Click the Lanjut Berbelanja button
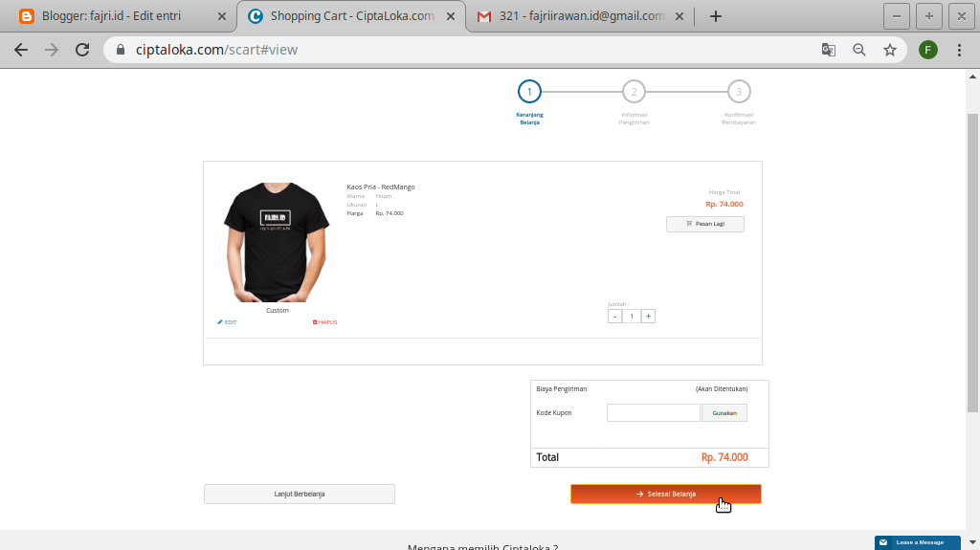This screenshot has width=980, height=550. click(x=300, y=494)
